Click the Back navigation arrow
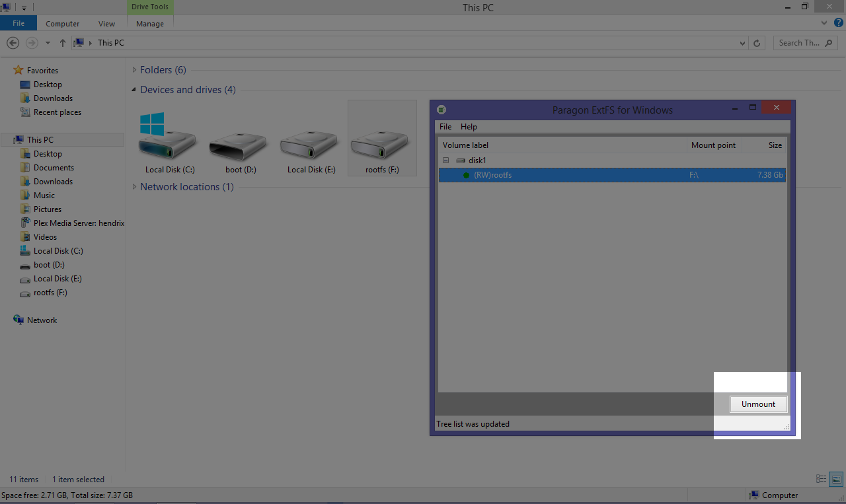This screenshot has height=504, width=846. point(13,43)
